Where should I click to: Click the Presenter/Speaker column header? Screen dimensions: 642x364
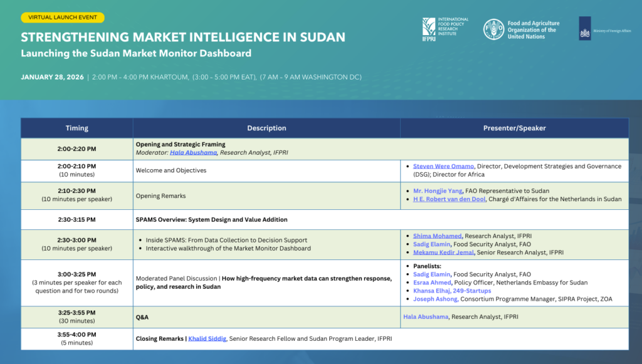(514, 128)
